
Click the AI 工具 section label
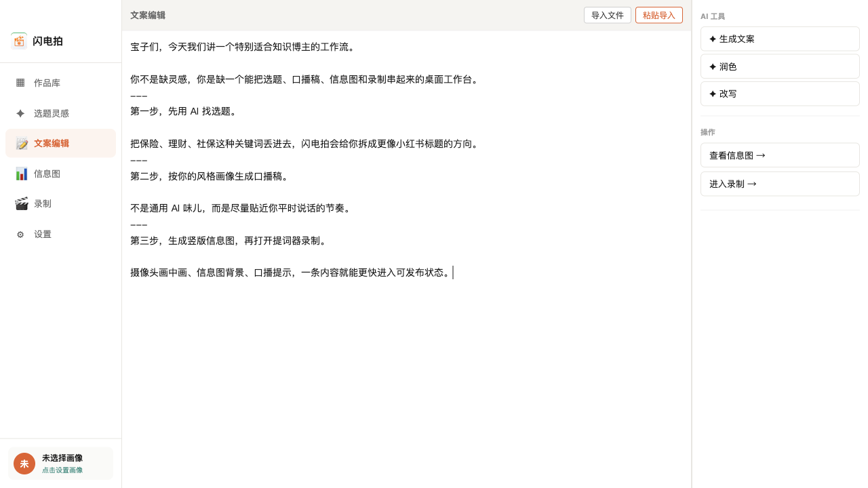[x=713, y=16]
